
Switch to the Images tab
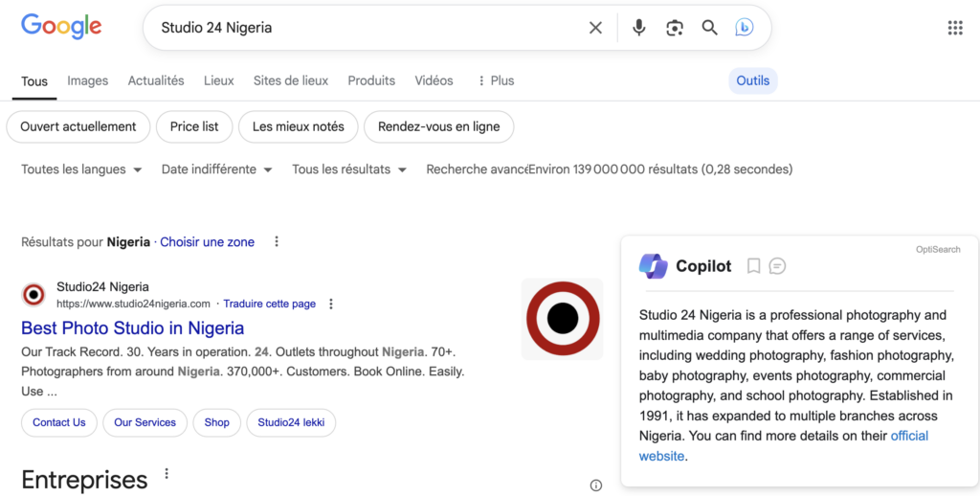pyautogui.click(x=87, y=80)
